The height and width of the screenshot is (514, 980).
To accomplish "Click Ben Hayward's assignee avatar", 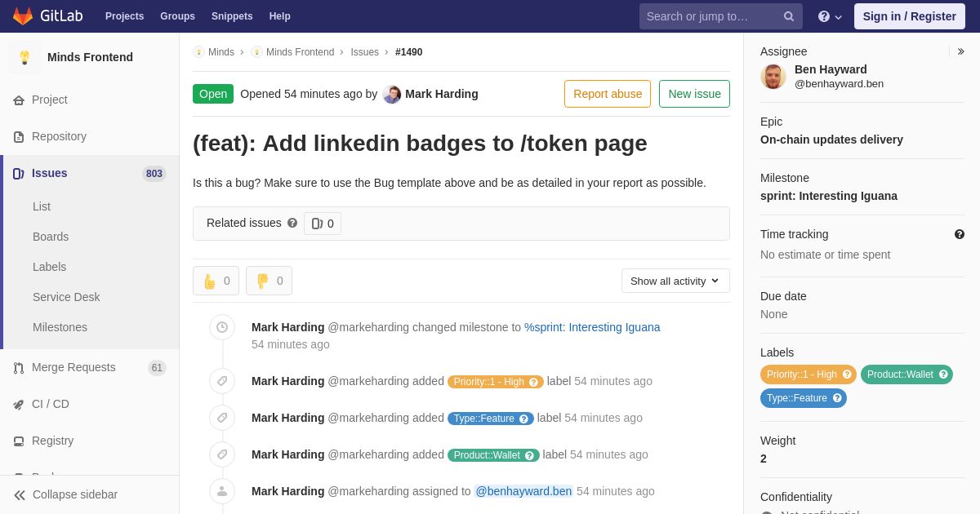I will [x=773, y=77].
